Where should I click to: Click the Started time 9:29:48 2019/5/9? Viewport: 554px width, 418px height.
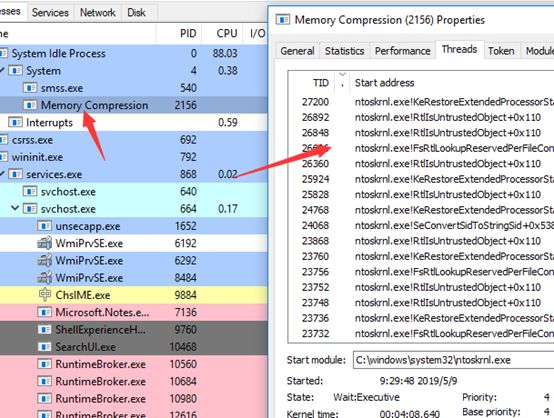pos(418,381)
